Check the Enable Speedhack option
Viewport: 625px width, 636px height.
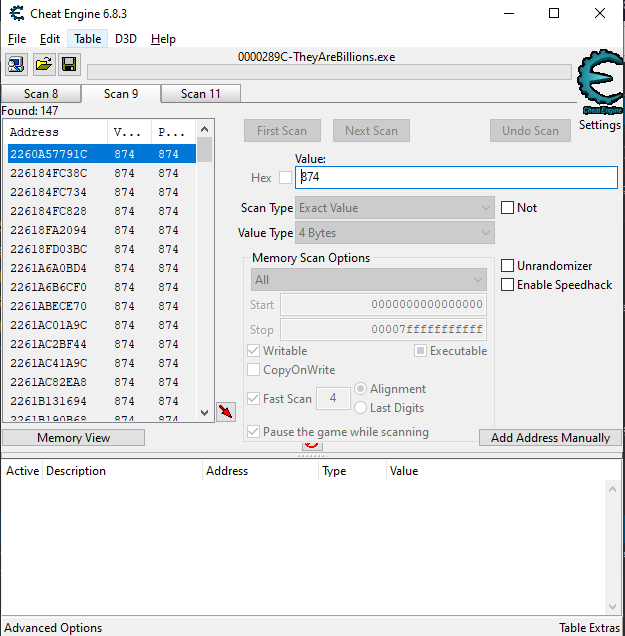click(508, 285)
